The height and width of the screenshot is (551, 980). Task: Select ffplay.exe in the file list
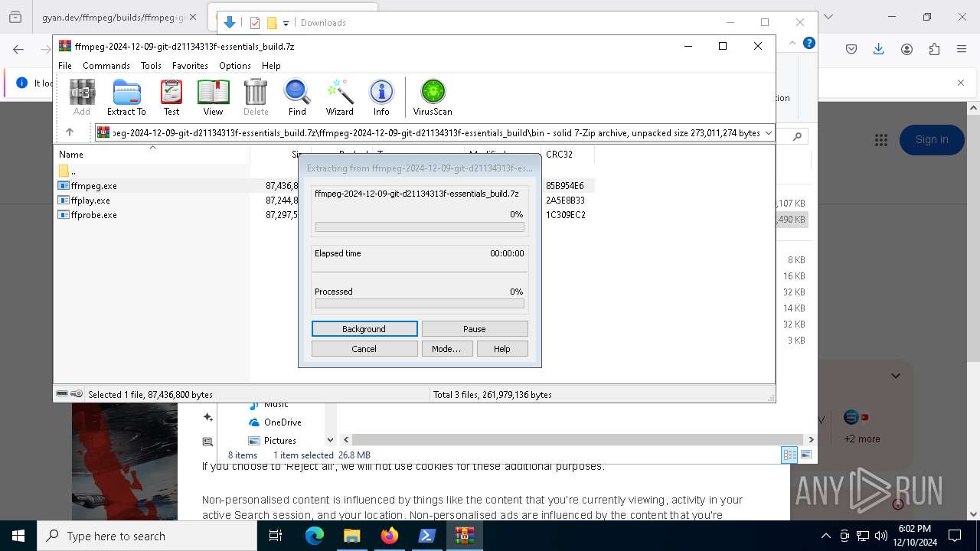click(x=90, y=201)
